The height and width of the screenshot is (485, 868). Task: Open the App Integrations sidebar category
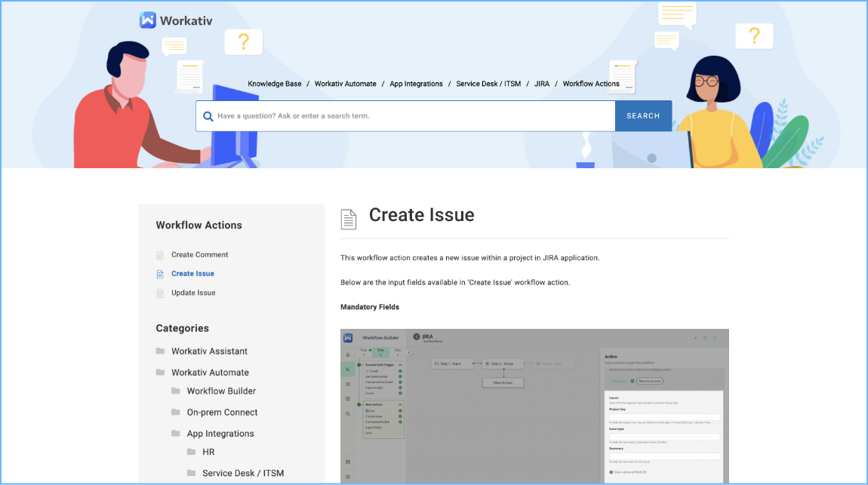pyautogui.click(x=220, y=434)
